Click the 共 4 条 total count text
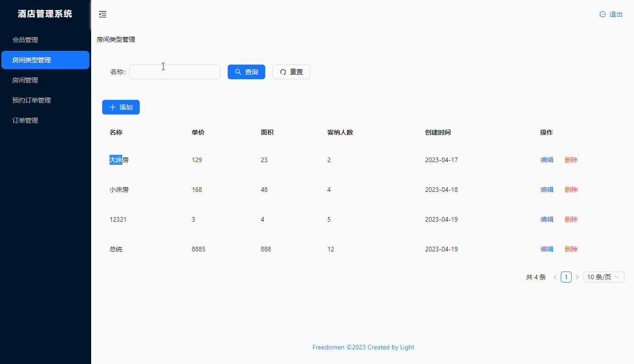The width and height of the screenshot is (634, 364). point(536,277)
